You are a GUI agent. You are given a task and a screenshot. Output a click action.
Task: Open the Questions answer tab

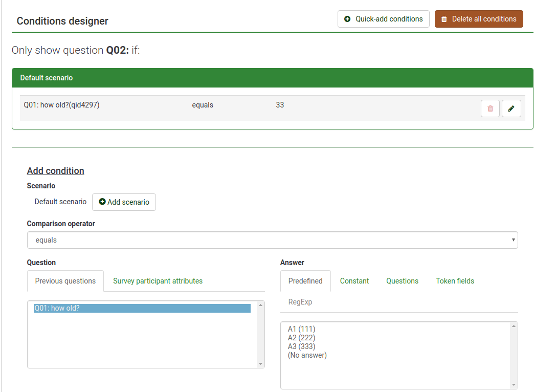(x=402, y=281)
